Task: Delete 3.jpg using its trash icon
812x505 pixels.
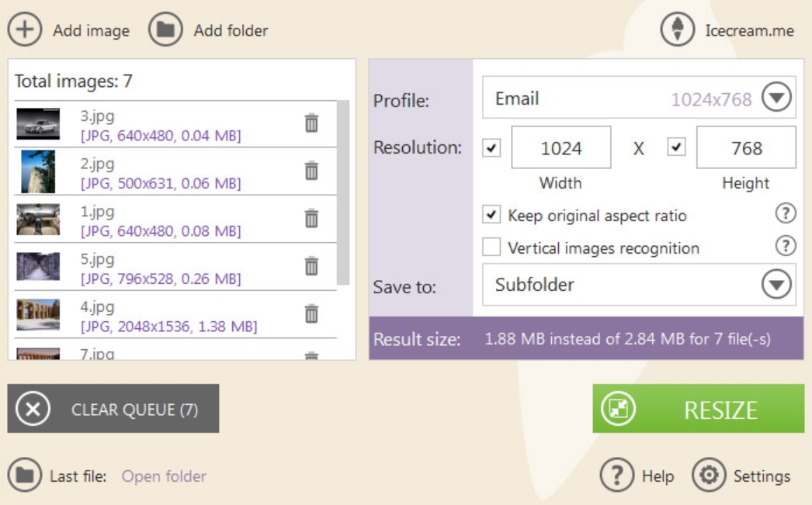Action: coord(311,123)
